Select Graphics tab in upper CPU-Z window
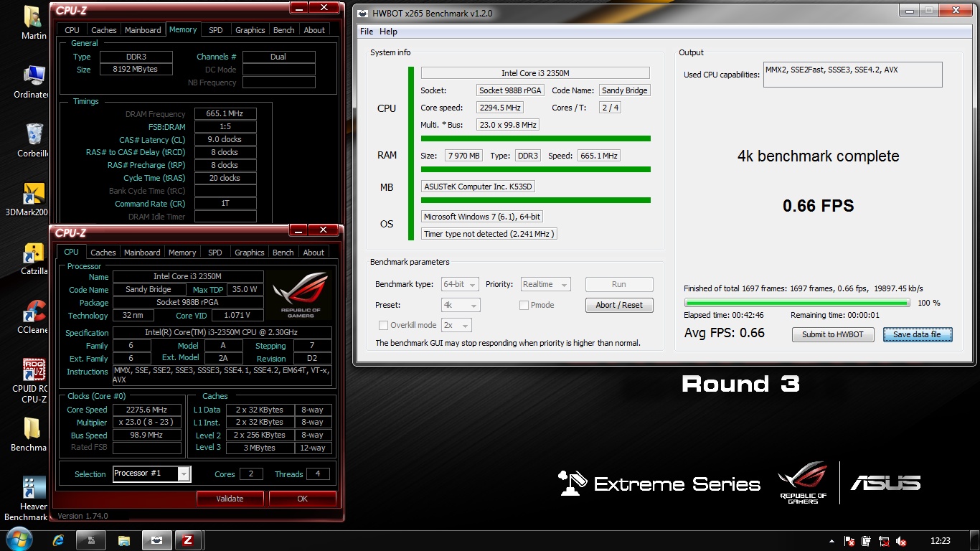Screen dimensions: 980x551 click(250, 30)
